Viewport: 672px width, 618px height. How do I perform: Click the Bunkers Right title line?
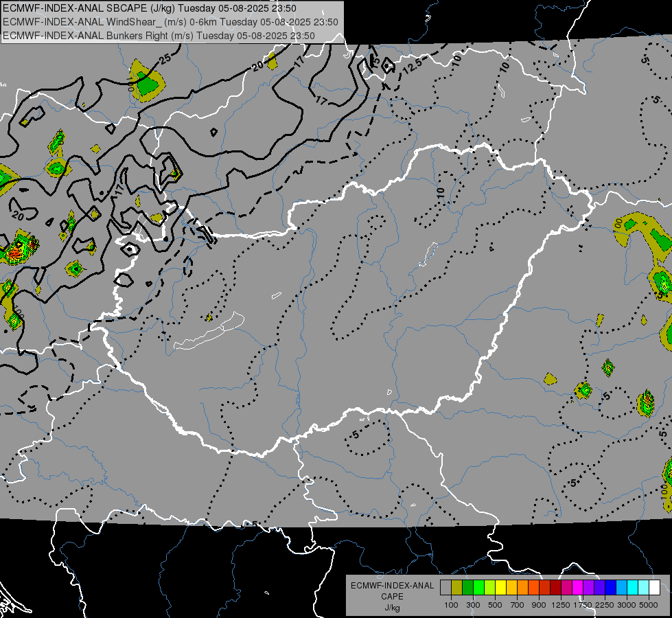pyautogui.click(x=159, y=36)
